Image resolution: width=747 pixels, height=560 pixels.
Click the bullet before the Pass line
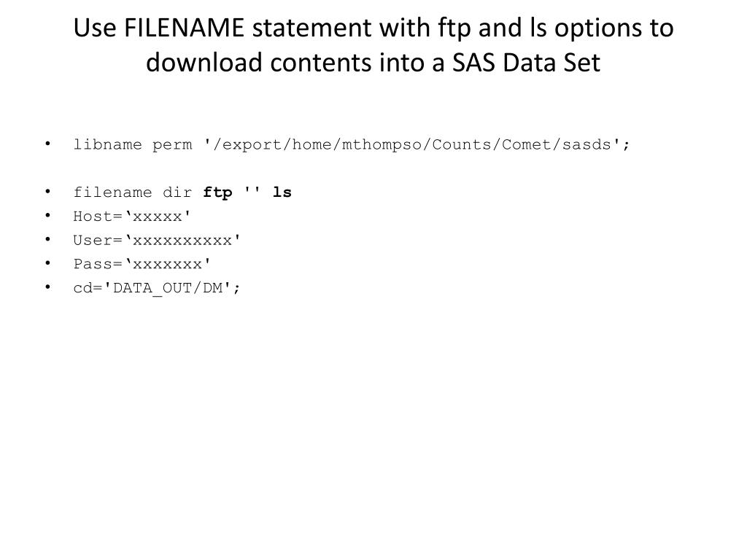point(47,262)
